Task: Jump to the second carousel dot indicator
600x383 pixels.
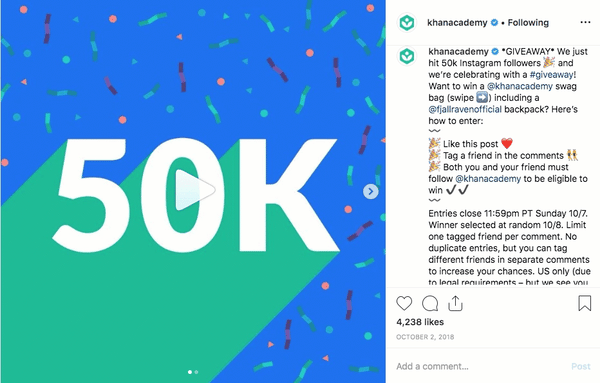Action: (196, 372)
